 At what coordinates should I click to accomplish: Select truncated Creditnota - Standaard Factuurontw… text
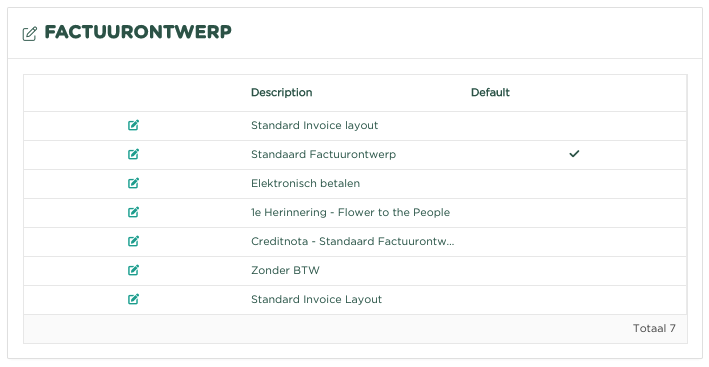[353, 241]
